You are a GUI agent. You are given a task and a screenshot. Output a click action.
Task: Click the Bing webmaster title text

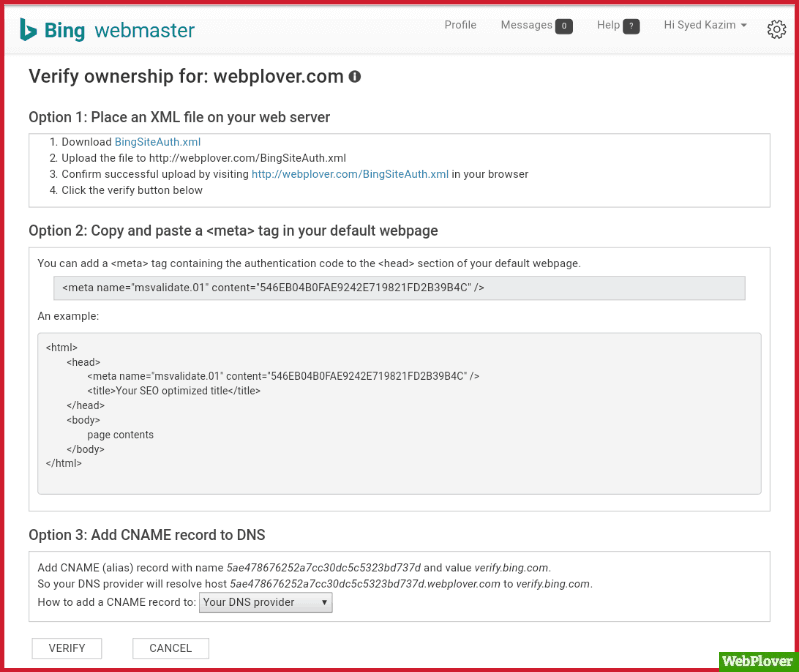119,31
